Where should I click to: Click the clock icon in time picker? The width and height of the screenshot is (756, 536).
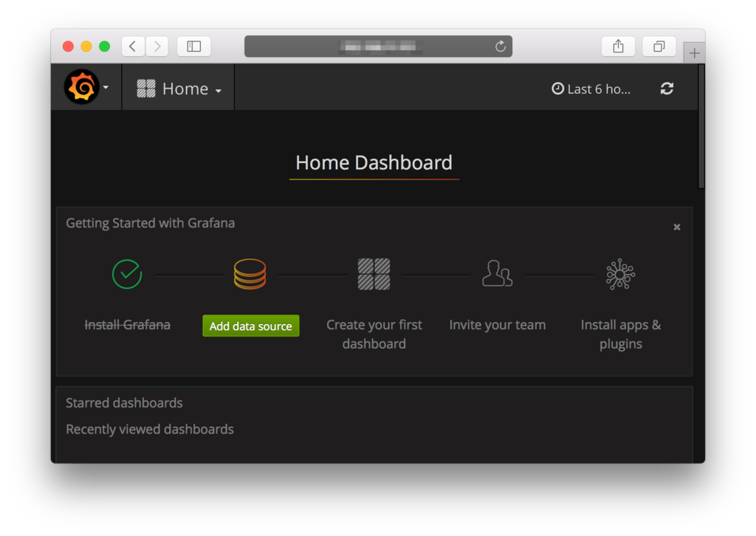click(x=558, y=89)
